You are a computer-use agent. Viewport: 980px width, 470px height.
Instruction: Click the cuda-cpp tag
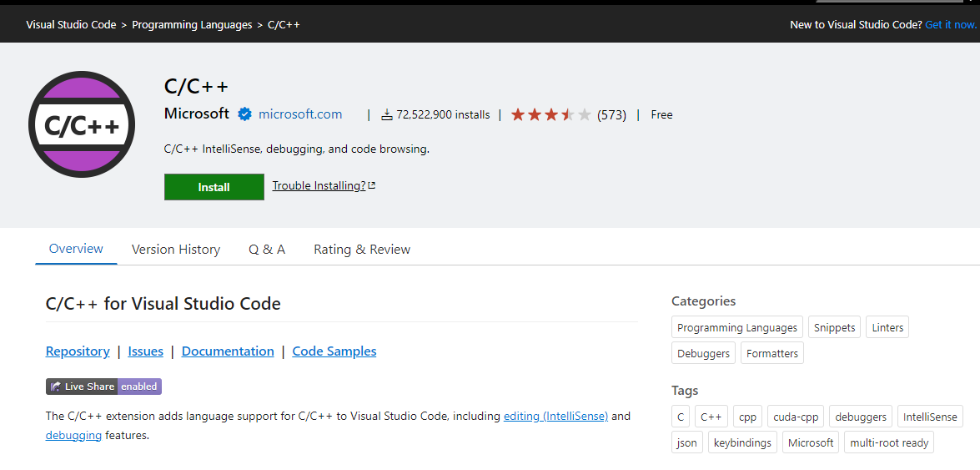point(796,417)
